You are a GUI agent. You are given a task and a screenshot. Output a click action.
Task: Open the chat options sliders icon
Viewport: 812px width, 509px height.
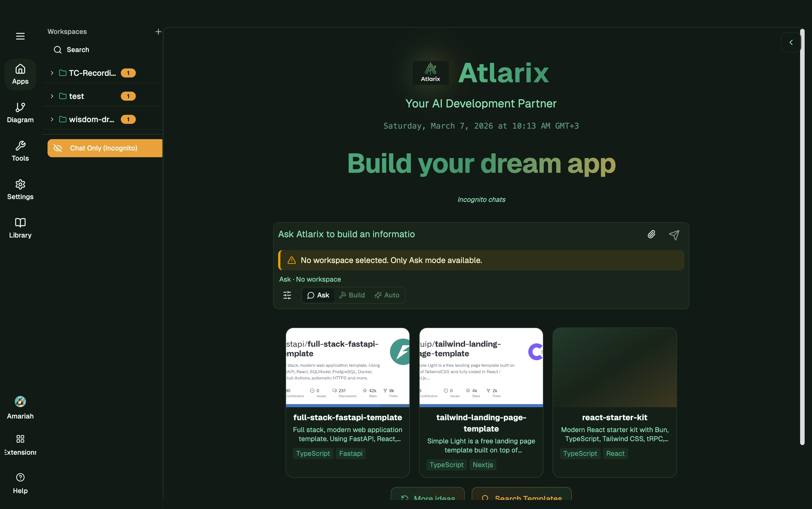pos(287,295)
